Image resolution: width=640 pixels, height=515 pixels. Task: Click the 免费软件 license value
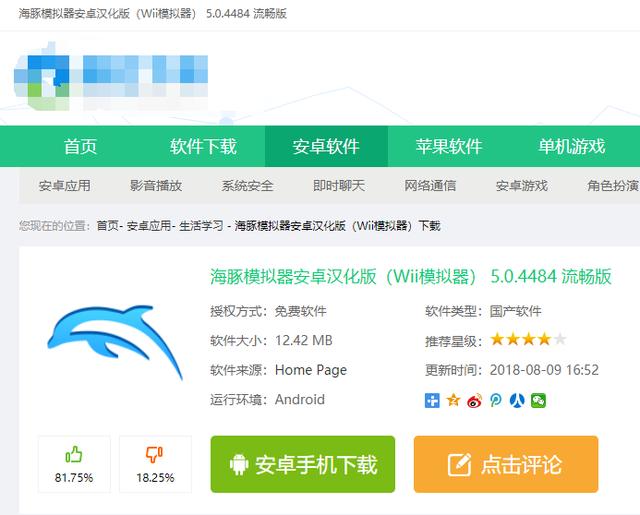point(300,311)
